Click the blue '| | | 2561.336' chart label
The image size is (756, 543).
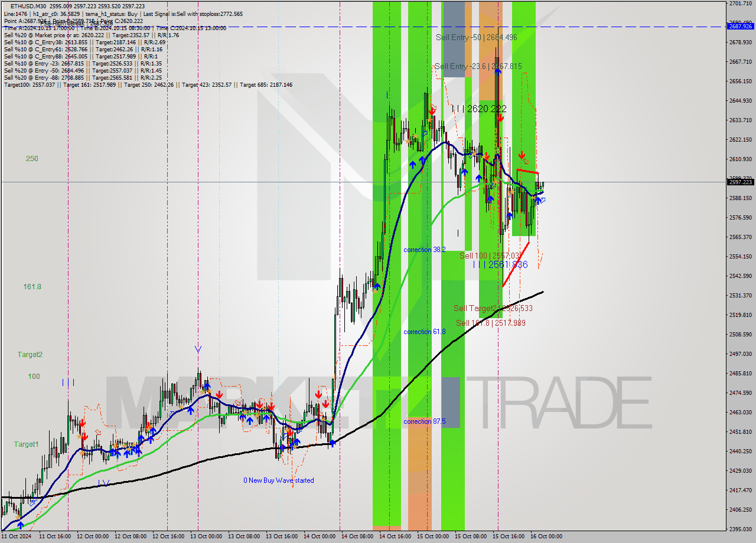pos(500,265)
